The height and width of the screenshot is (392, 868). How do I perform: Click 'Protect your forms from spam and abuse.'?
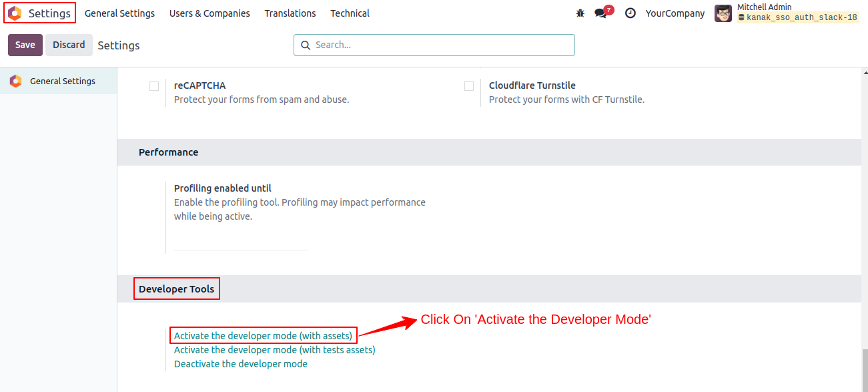[262, 100]
